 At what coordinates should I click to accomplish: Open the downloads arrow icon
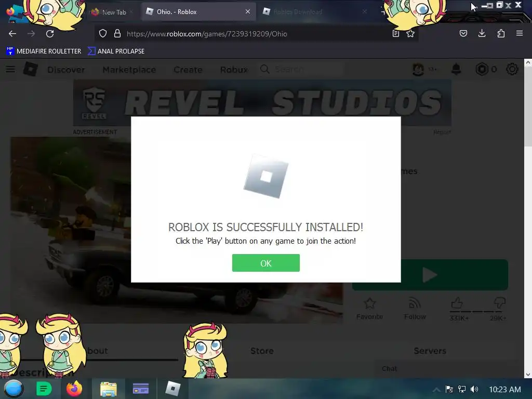[x=482, y=33]
